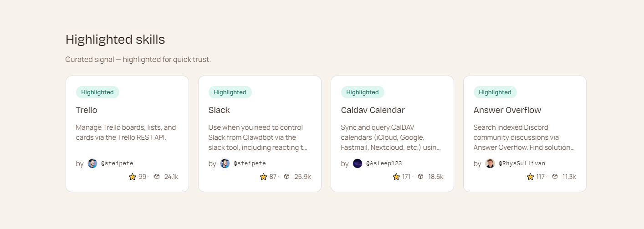Click the Asleep123 avatar image
This screenshot has width=644, height=229.
point(358,163)
